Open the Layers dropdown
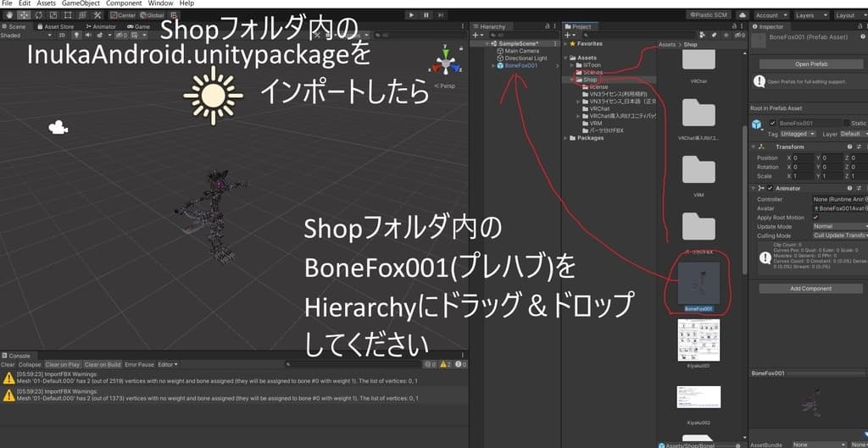This screenshot has width=868, height=448. pyautogui.click(x=811, y=15)
